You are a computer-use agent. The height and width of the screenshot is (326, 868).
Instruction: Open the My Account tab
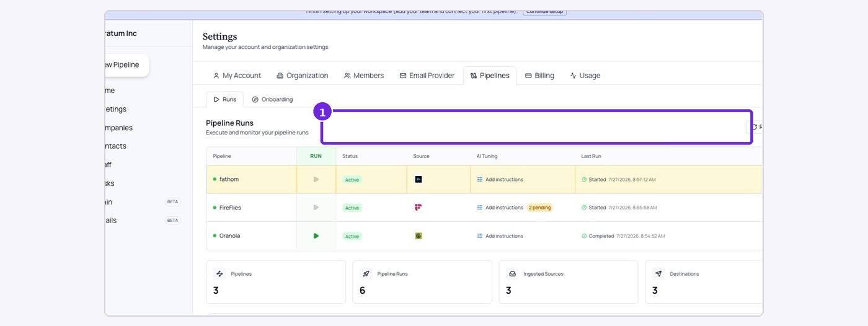click(x=237, y=76)
